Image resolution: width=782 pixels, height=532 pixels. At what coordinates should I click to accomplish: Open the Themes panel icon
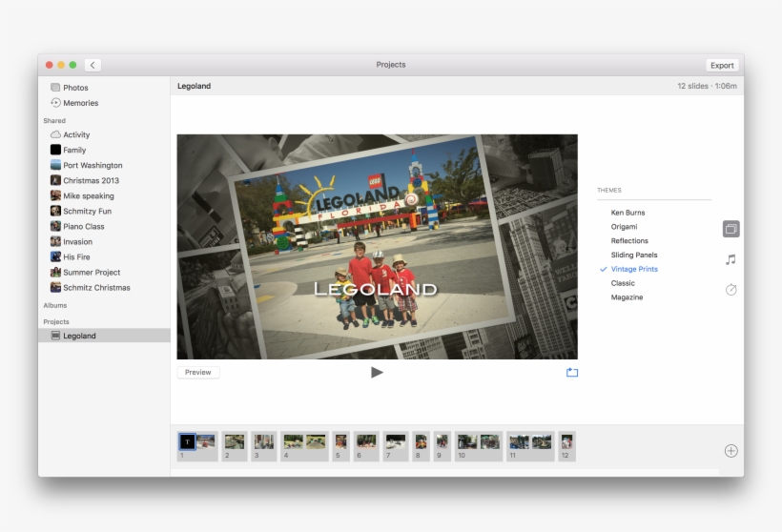(x=731, y=229)
